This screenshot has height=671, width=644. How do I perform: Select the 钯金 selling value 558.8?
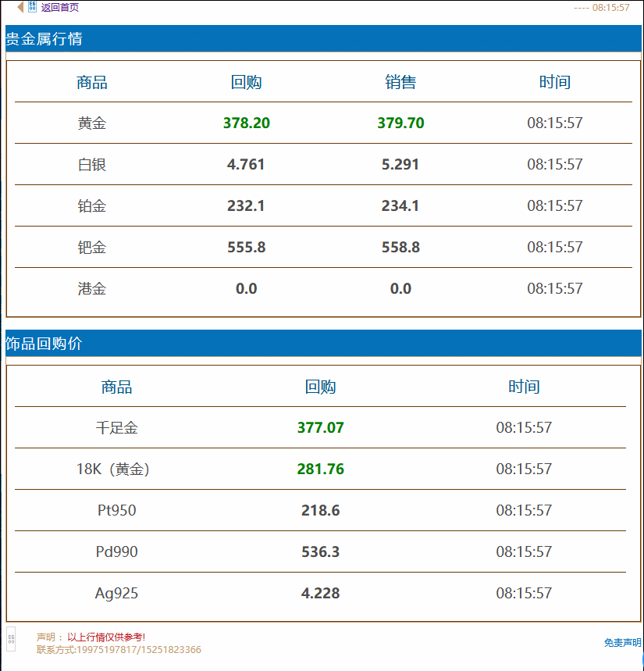(400, 248)
